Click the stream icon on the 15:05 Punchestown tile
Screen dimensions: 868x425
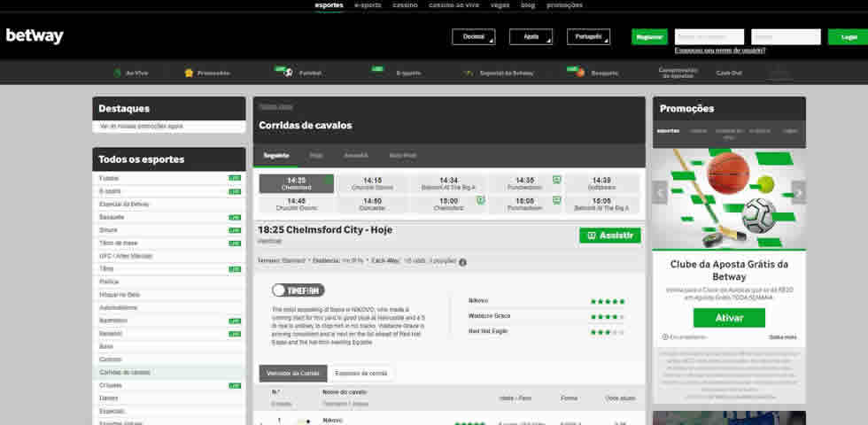pyautogui.click(x=556, y=200)
